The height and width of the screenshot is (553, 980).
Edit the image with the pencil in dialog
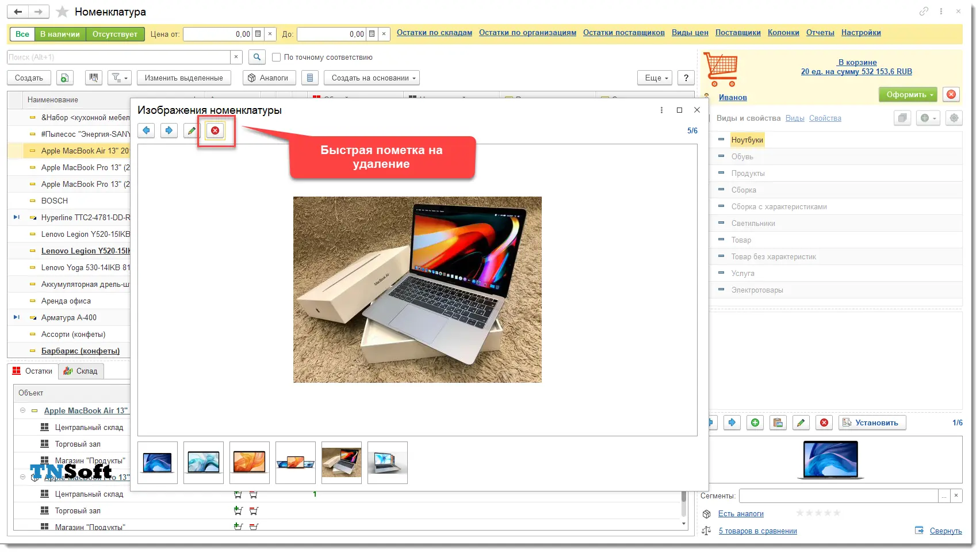click(192, 130)
